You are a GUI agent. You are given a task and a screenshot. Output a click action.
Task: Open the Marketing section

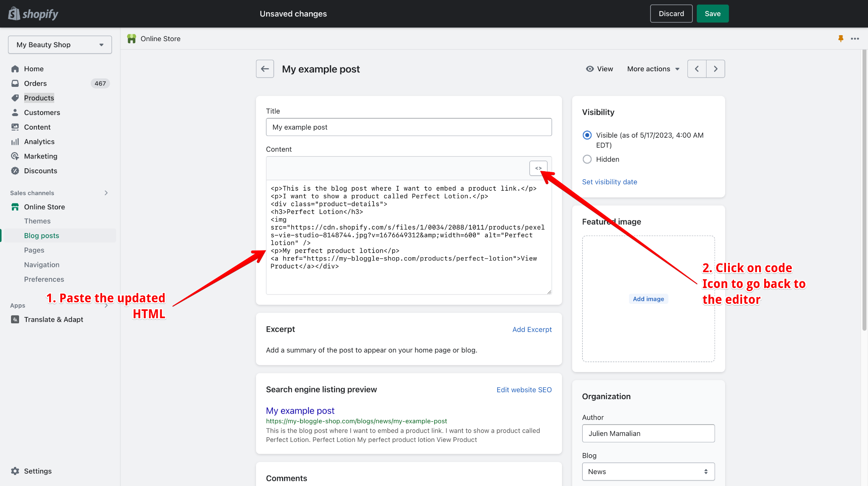pos(39,156)
